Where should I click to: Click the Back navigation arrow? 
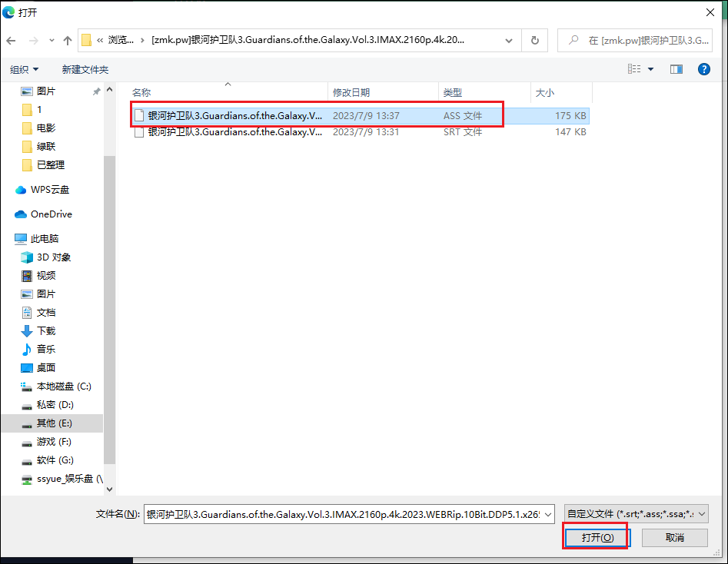(12, 40)
